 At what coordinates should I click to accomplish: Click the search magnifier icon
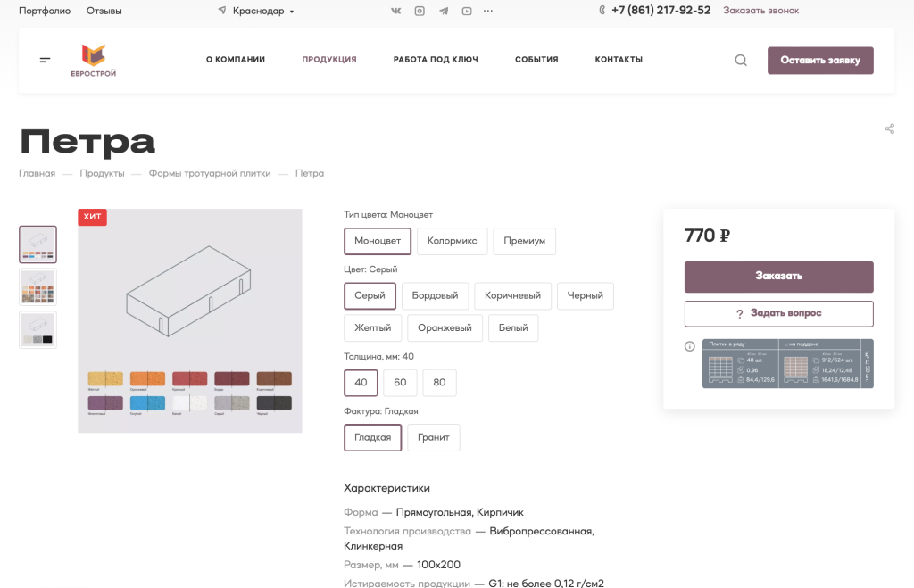tap(741, 61)
